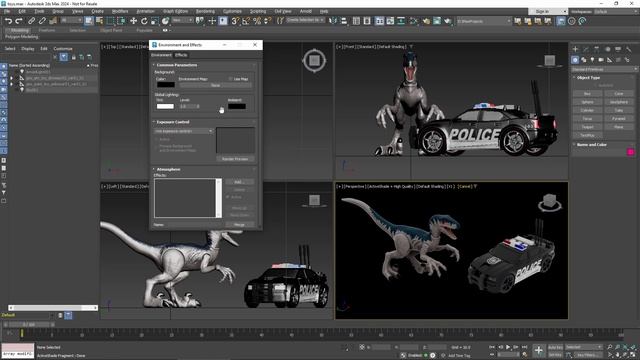Click the Level value spinner field
The width and height of the screenshot is (640, 360).
click(189, 106)
